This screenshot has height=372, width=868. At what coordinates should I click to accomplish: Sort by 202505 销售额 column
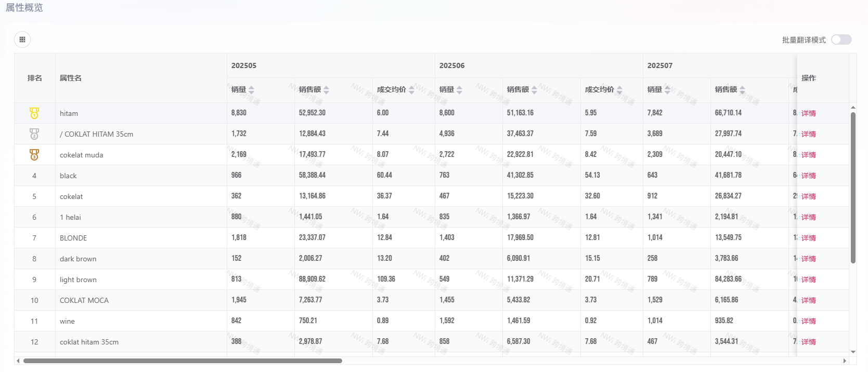(326, 90)
